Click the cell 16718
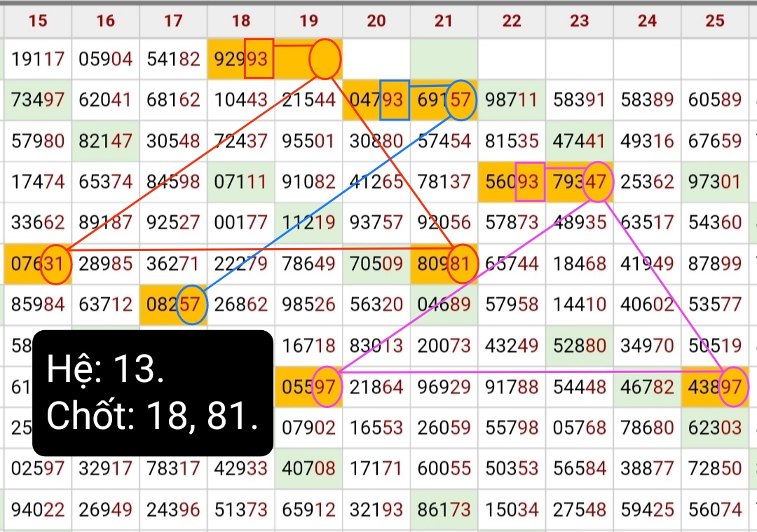757x532 pixels. (x=308, y=346)
